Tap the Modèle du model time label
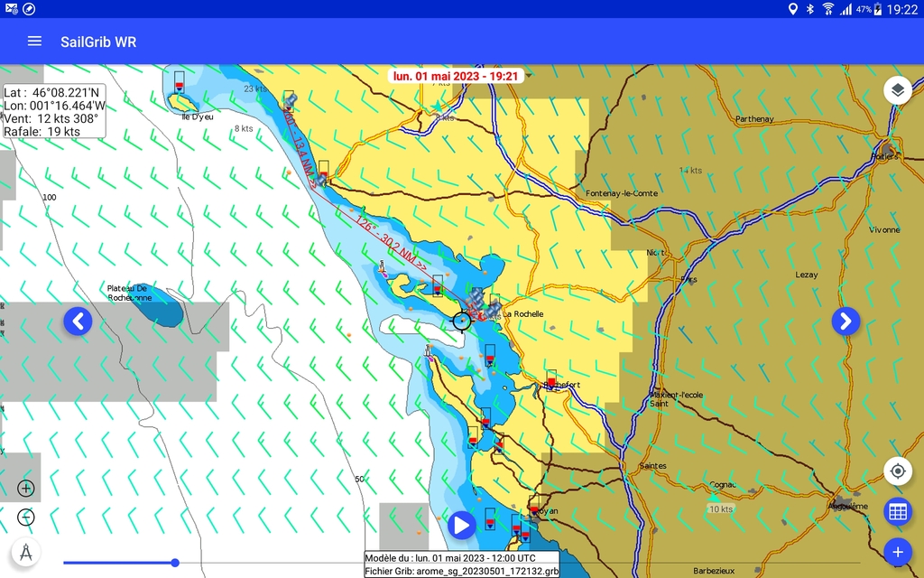 click(x=450, y=558)
